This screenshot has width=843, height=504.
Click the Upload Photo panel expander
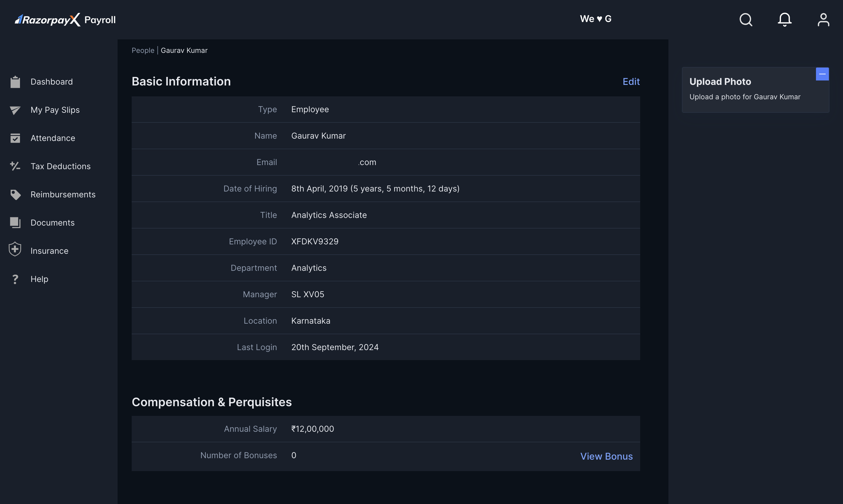823,73
